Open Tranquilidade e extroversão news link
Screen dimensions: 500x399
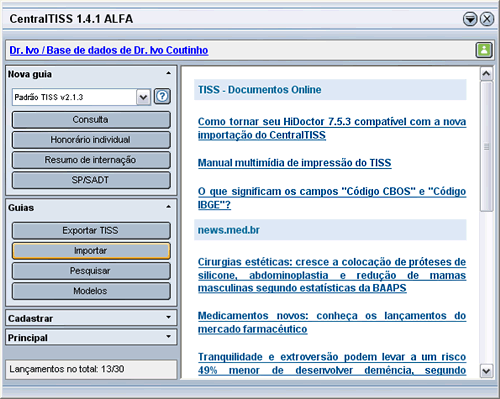[332, 364]
